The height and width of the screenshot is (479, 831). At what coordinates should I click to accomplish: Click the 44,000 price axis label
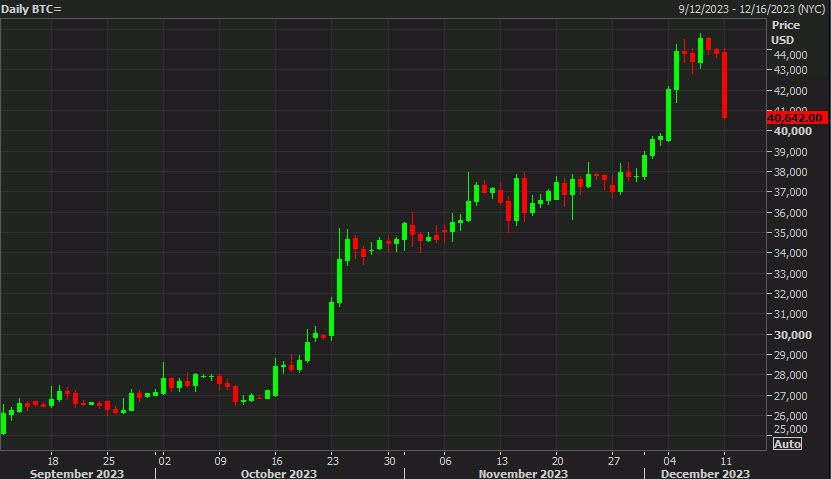click(x=790, y=55)
